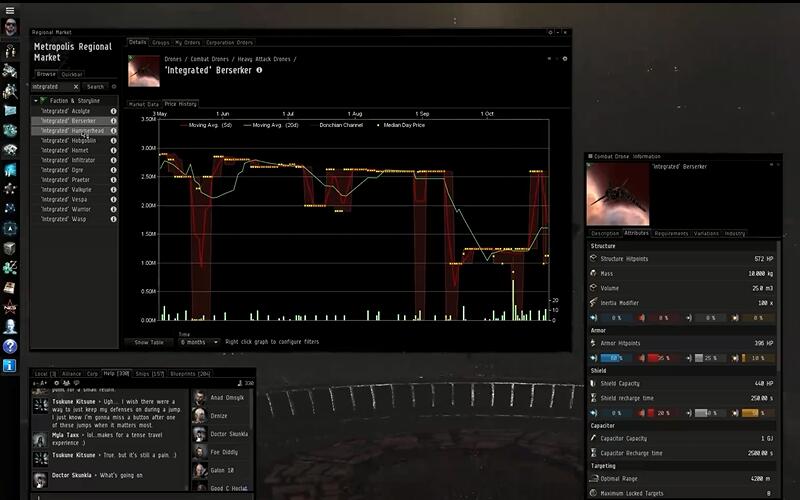The image size is (800, 500).
Task: Click the Drones breadcrumb link
Action: (173, 59)
